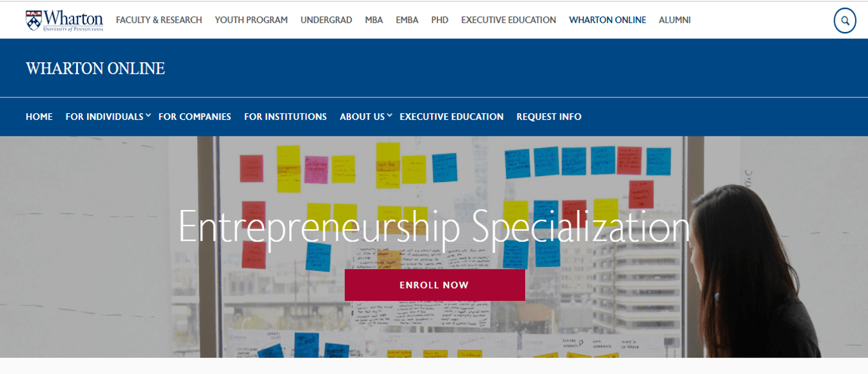Select FACULTY & RESEARCH in the top navigation
The height and width of the screenshot is (374, 868).
pos(157,20)
